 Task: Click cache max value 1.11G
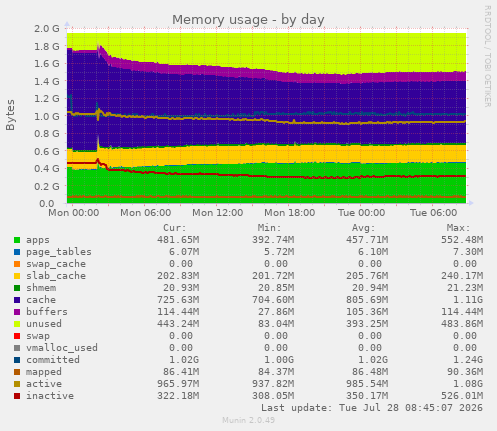[468, 300]
